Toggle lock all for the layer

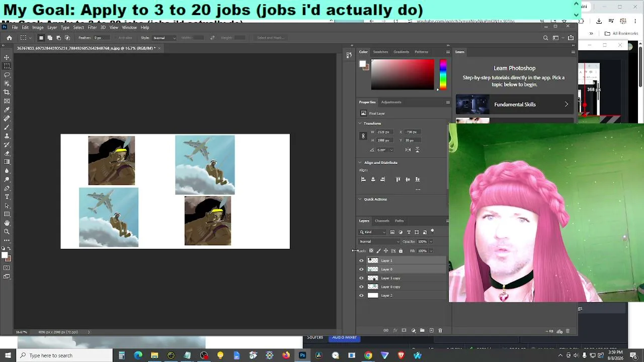click(400, 251)
